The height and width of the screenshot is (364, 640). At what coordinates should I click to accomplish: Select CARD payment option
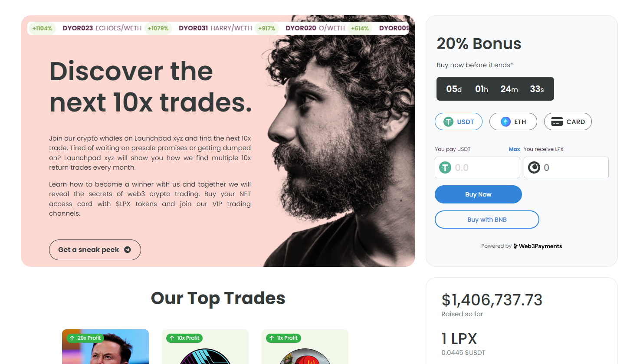[568, 121]
